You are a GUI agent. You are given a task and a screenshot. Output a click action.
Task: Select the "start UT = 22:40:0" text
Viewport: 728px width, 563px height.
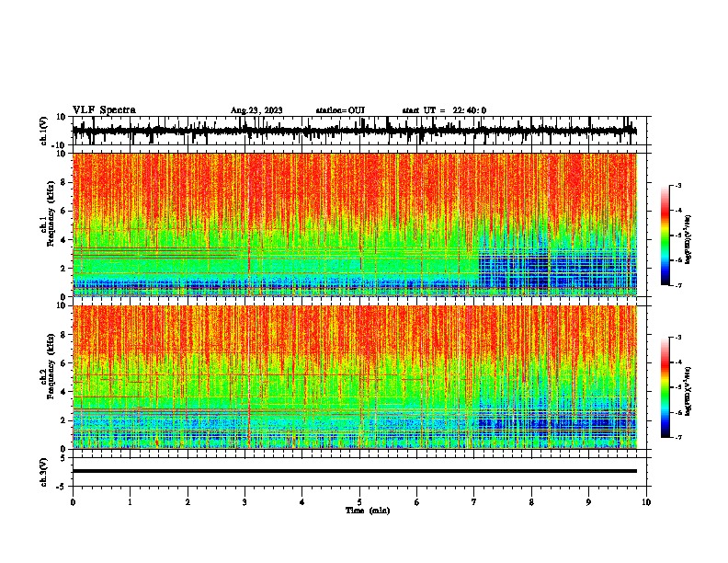point(444,110)
